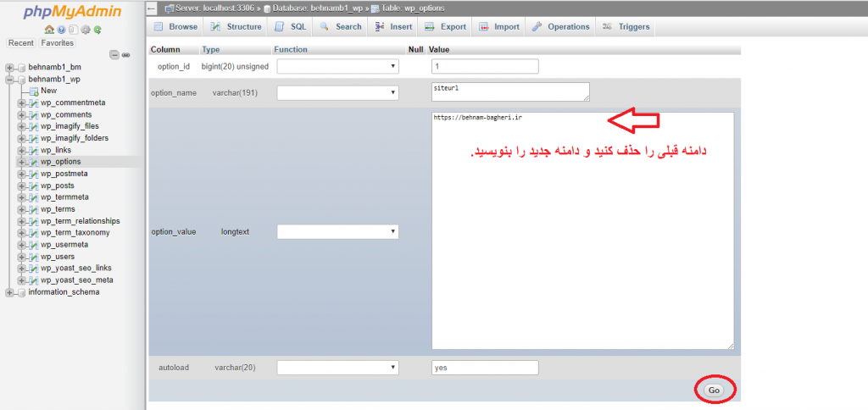
Task: Expand the wp_term_taxonomy table node
Action: pos(21,233)
